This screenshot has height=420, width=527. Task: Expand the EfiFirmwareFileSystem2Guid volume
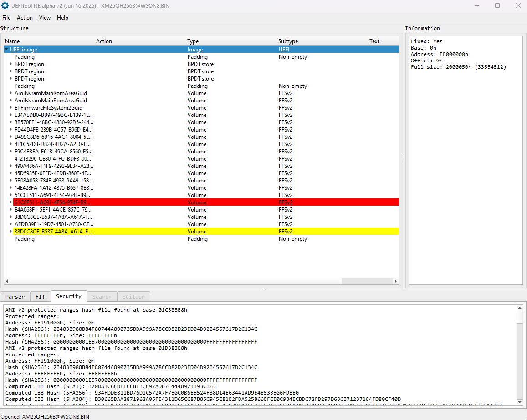(11, 108)
